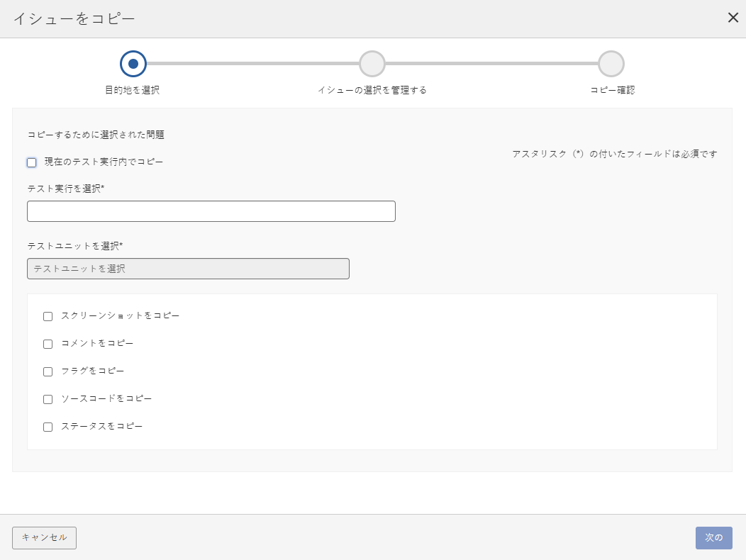Select the 目的地を選択 step label
This screenshot has width=746, height=560.
click(133, 90)
